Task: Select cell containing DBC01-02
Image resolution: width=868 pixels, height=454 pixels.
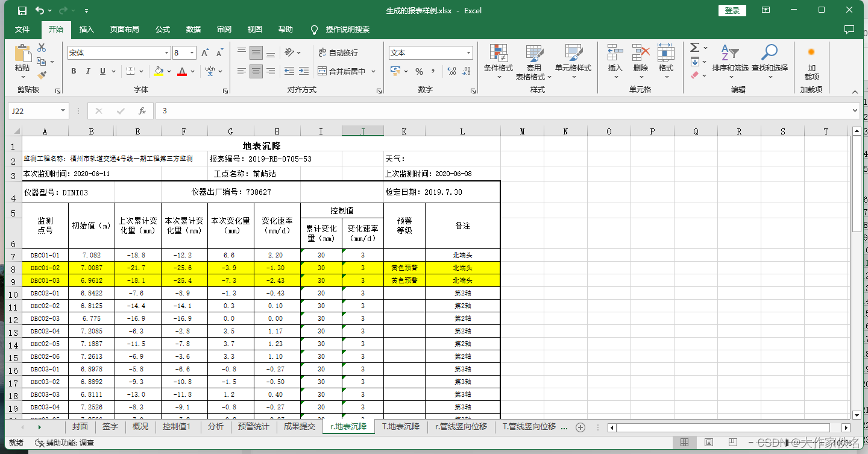Action: pyautogui.click(x=45, y=268)
